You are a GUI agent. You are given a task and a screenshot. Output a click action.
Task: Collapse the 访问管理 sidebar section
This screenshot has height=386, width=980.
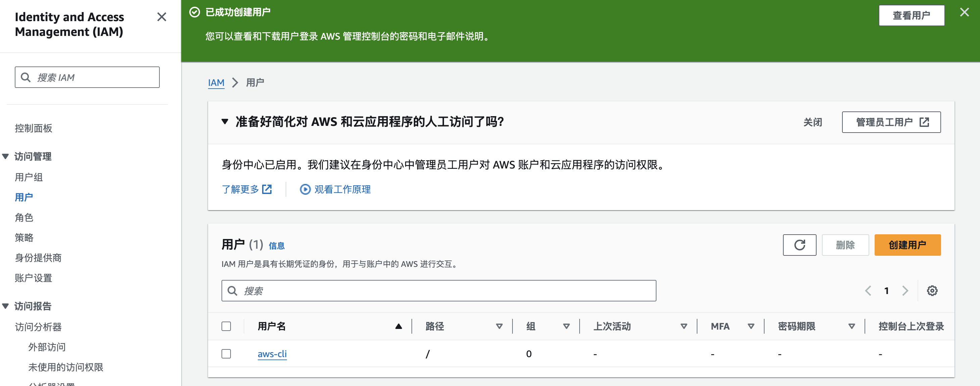point(6,156)
